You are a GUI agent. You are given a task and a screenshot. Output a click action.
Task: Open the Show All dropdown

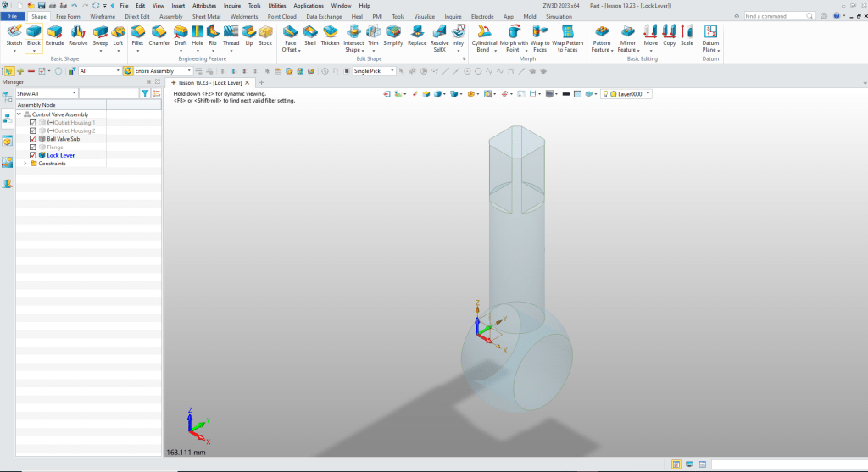click(x=47, y=93)
